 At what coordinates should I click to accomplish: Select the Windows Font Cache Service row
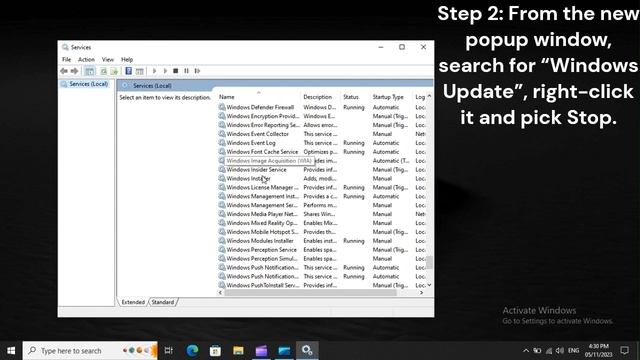pyautogui.click(x=262, y=152)
